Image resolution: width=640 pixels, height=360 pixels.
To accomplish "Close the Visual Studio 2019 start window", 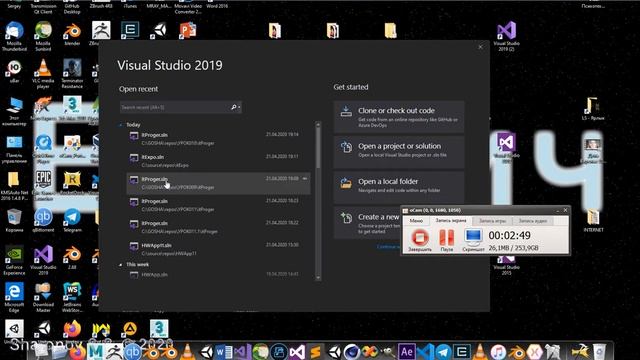I will pos(480,47).
